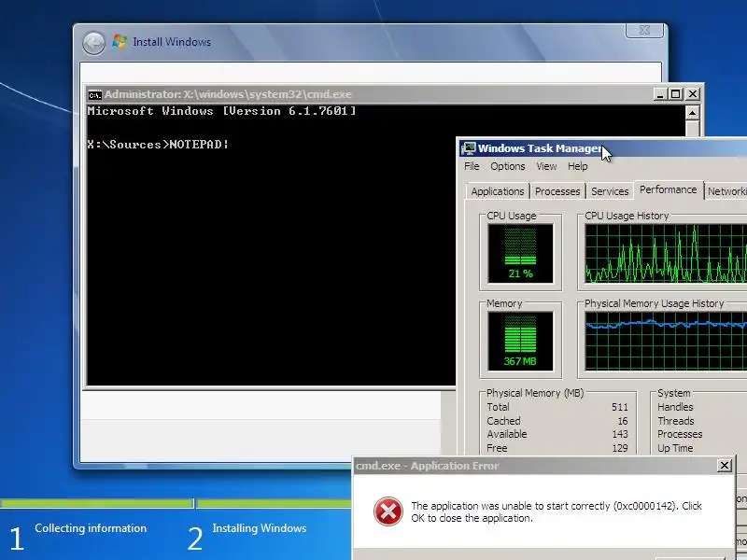Image resolution: width=747 pixels, height=560 pixels.
Task: Switch to the Processes tab
Action: (x=557, y=191)
